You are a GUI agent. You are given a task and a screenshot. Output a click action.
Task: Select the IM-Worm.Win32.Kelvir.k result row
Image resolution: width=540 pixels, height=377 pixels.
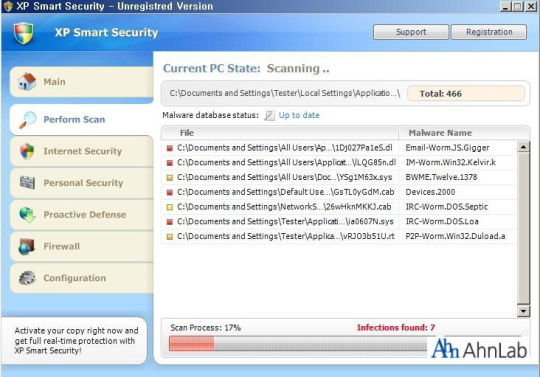point(339,163)
